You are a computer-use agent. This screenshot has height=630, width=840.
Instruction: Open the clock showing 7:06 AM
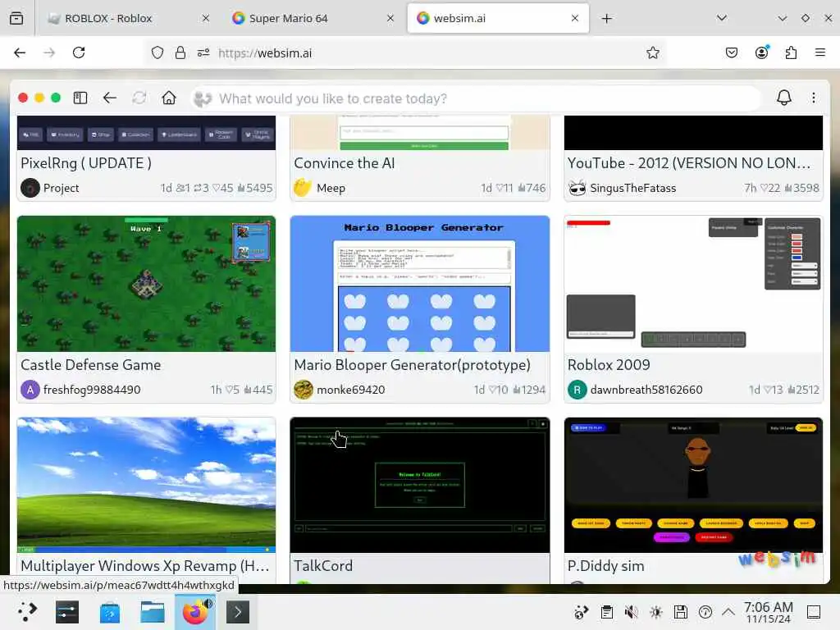pyautogui.click(x=768, y=612)
